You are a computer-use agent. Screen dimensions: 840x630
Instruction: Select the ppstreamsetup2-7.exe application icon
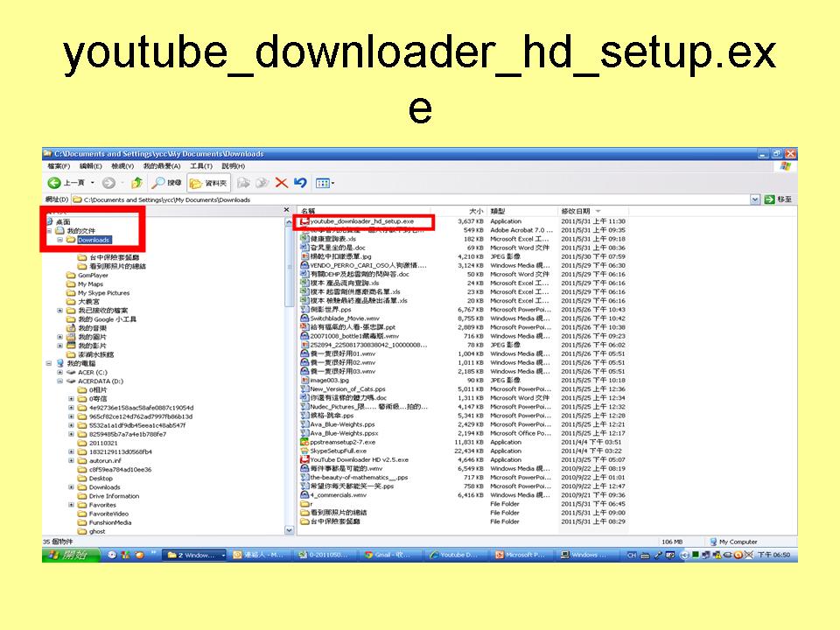tap(304, 442)
